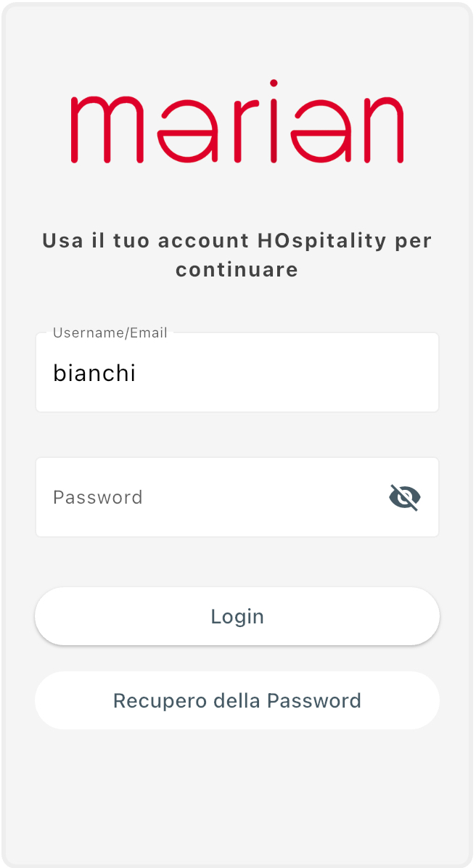Toggle password visibility with the eye icon

point(405,498)
